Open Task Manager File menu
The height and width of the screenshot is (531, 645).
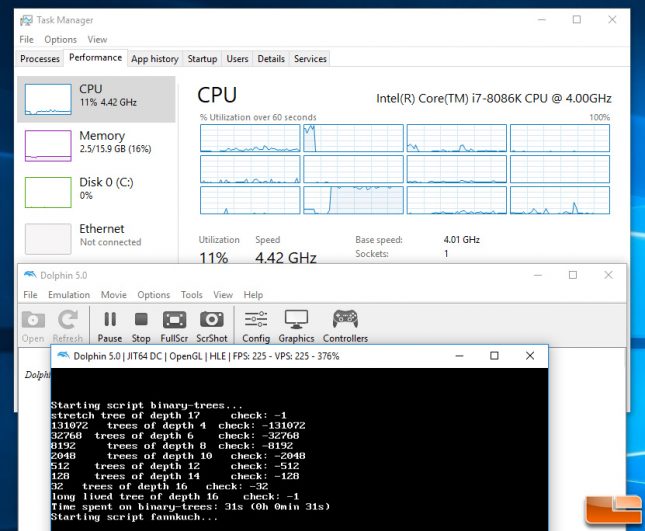pyautogui.click(x=26, y=39)
